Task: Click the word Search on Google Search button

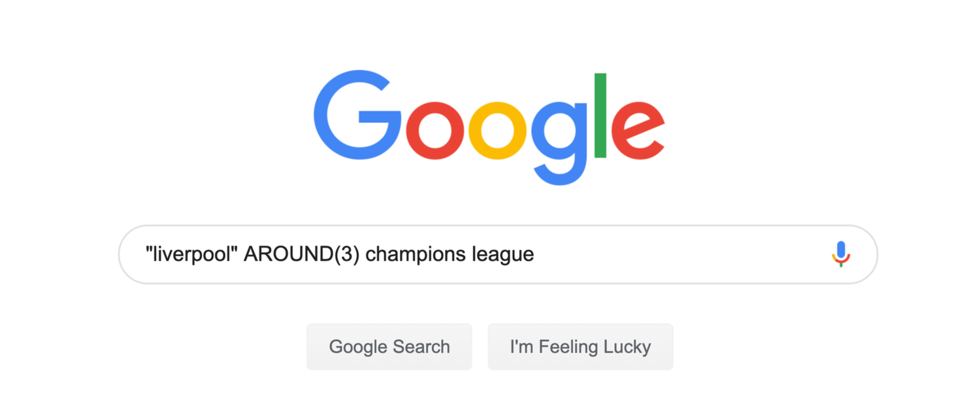Action: pyautogui.click(x=421, y=346)
